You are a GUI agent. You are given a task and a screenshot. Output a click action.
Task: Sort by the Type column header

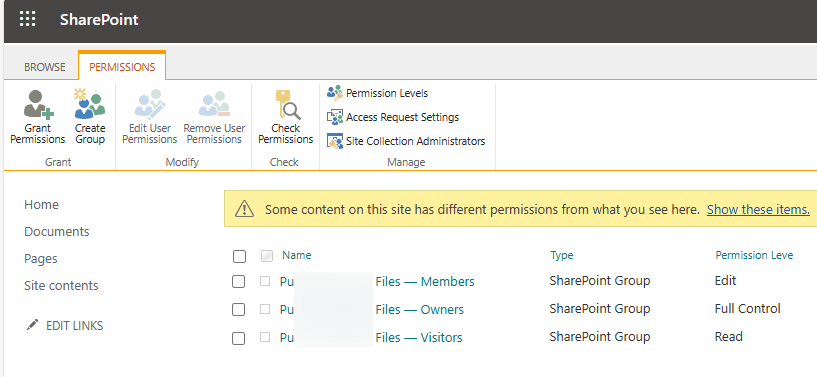(x=562, y=255)
